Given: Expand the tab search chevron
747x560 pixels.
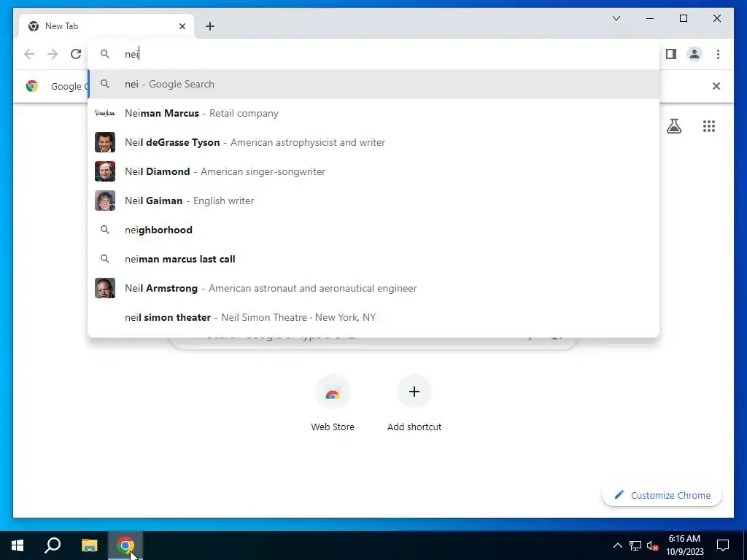Looking at the screenshot, I should [616, 18].
